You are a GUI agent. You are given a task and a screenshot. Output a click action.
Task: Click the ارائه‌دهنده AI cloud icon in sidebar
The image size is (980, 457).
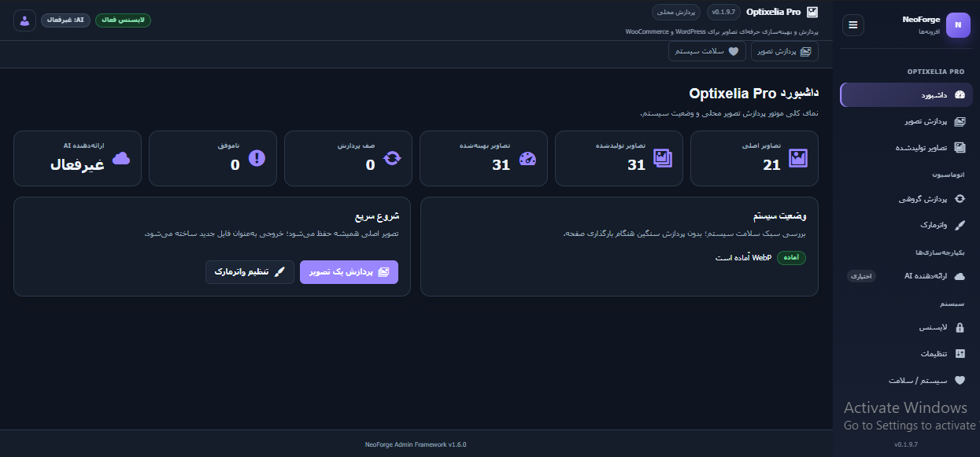click(x=960, y=276)
